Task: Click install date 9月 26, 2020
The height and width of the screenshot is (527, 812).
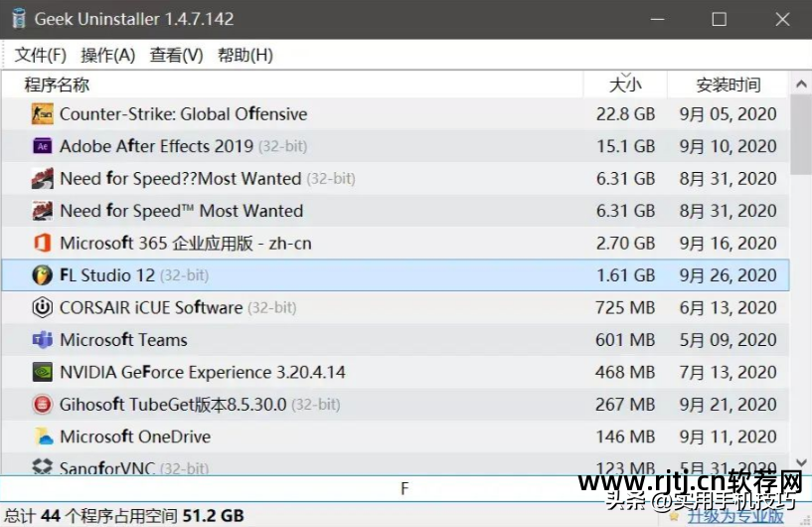Action: tap(729, 275)
